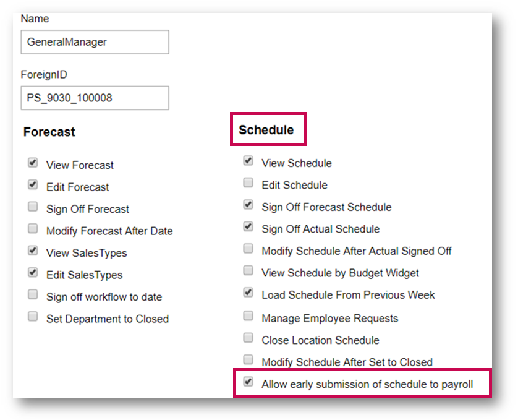
Task: Enable the Edit Schedule checkbox
Action: [x=248, y=183]
